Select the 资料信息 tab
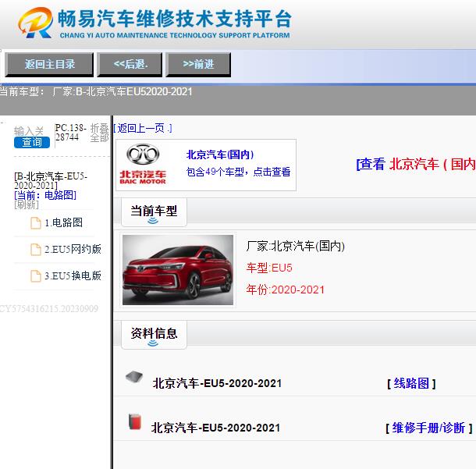Viewport: 476px width, 469px height. [154, 335]
